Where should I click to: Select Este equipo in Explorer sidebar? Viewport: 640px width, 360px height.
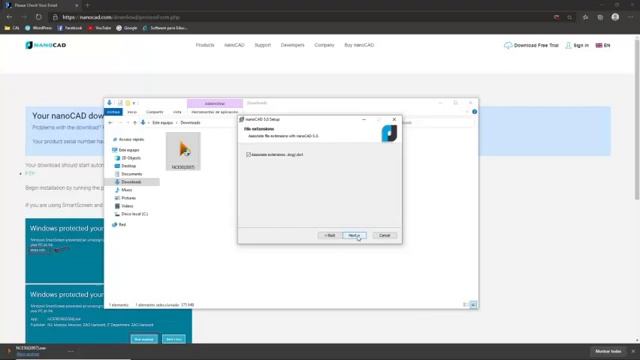point(129,150)
